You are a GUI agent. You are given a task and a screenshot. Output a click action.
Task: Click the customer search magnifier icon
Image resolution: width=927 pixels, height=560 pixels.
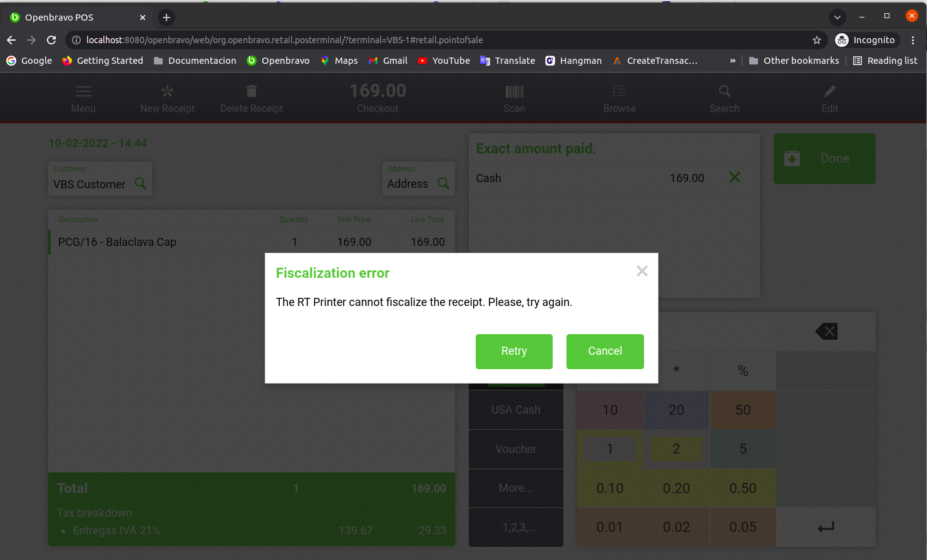coord(141,183)
